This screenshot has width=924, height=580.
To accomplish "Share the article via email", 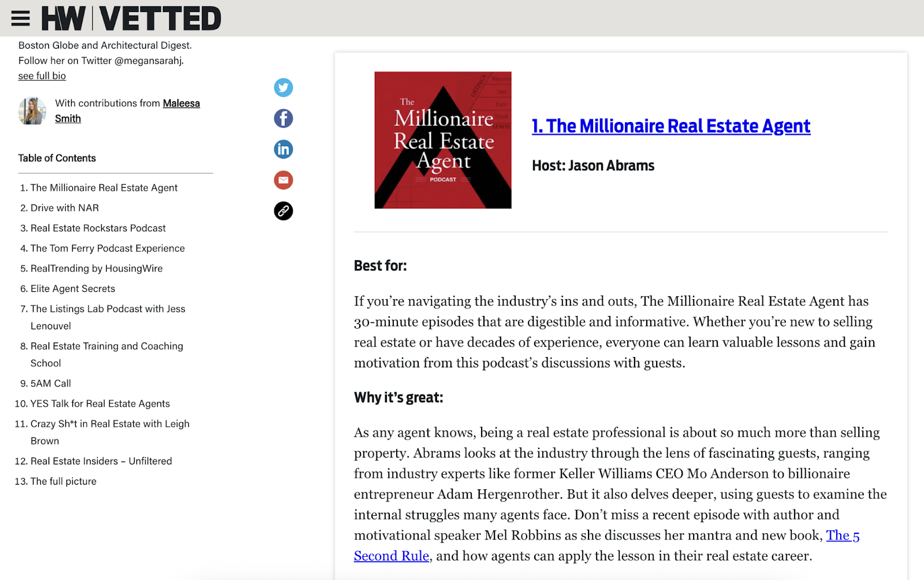I will click(283, 180).
